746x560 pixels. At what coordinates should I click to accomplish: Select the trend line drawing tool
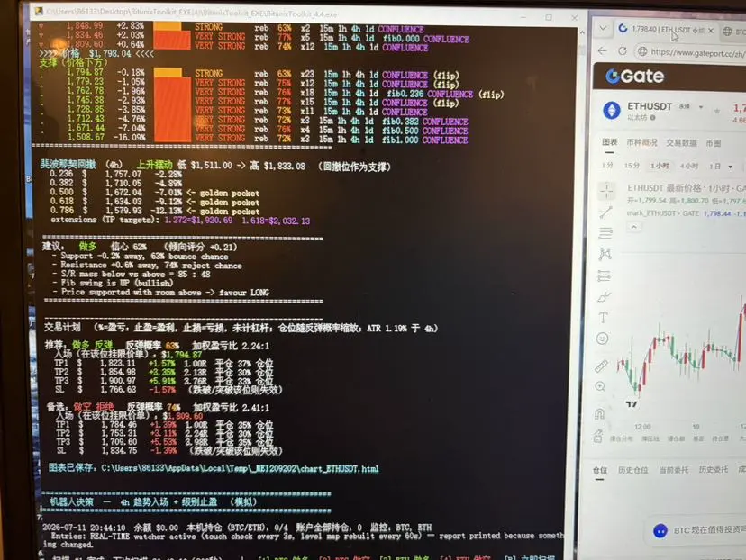point(605,212)
